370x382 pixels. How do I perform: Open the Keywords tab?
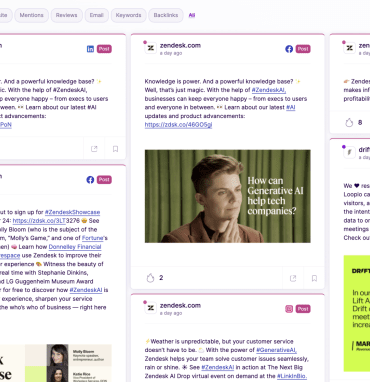click(x=128, y=15)
